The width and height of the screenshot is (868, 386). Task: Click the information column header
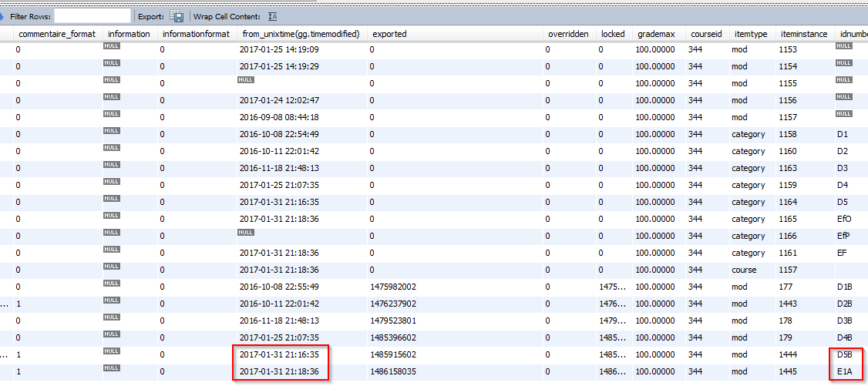[129, 34]
